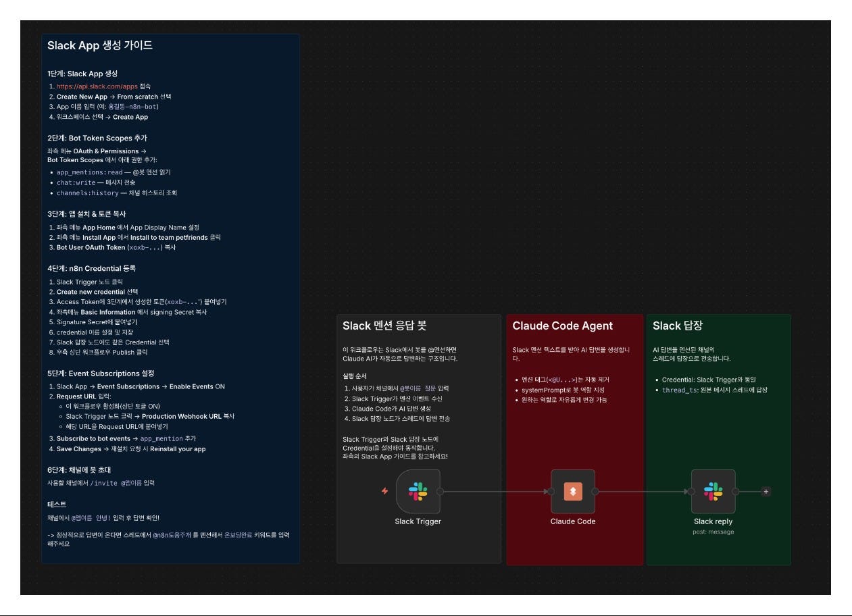Click the "Credential: Slack Trigger와 동일" bullet
The width and height of the screenshot is (852, 616).
[711, 380]
